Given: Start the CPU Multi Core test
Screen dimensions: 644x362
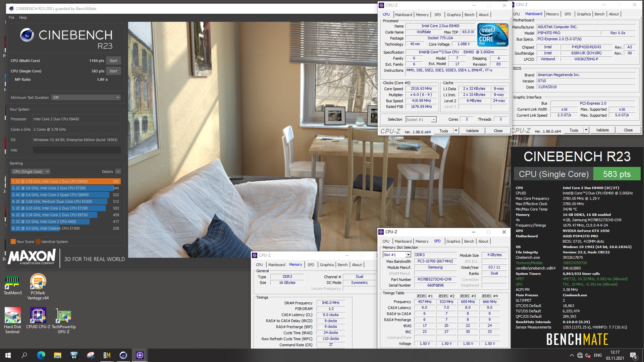Looking at the screenshot, I should click(113, 61).
